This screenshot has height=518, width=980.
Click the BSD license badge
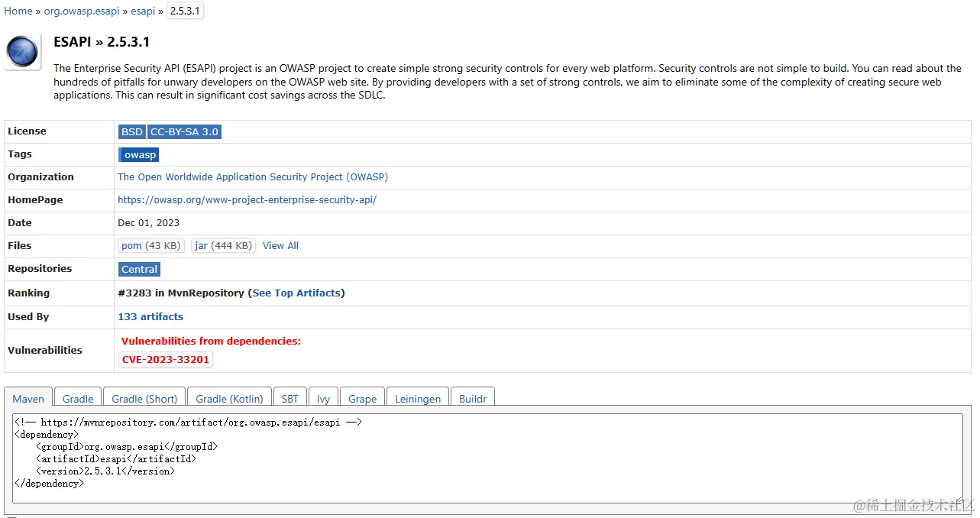click(x=131, y=131)
